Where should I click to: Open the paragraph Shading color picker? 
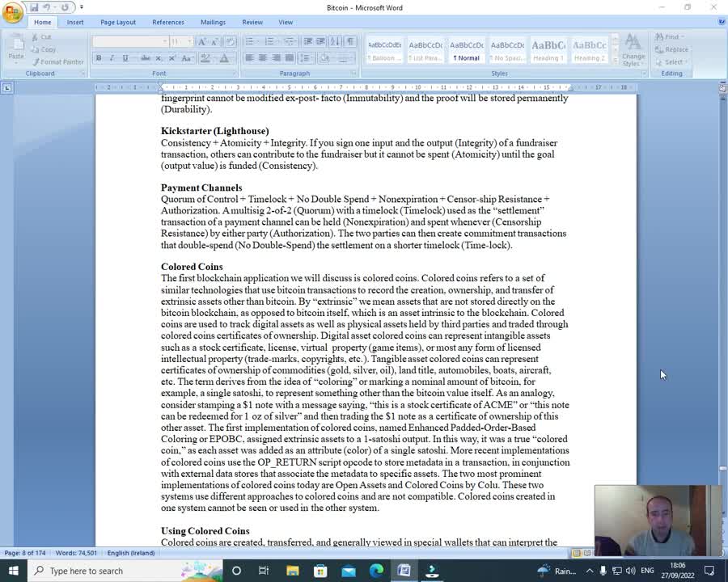click(325, 58)
